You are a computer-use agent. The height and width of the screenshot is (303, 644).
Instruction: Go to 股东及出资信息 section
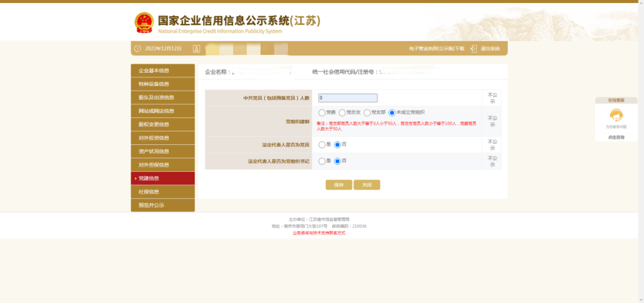tap(163, 98)
